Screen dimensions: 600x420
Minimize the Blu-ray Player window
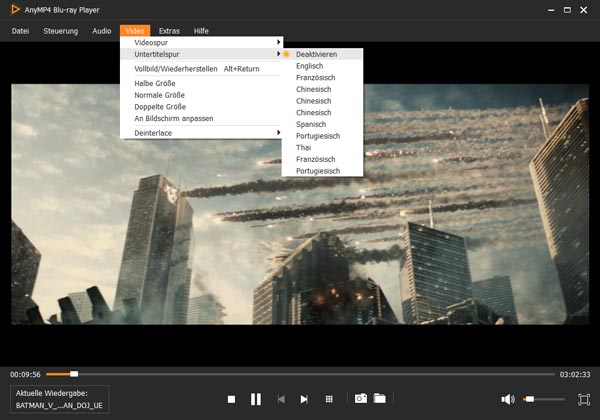click(551, 10)
